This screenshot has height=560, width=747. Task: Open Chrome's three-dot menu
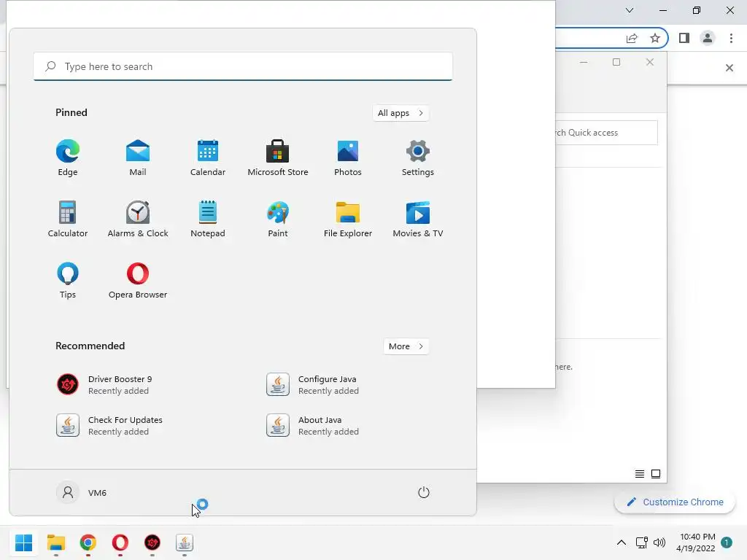point(731,38)
